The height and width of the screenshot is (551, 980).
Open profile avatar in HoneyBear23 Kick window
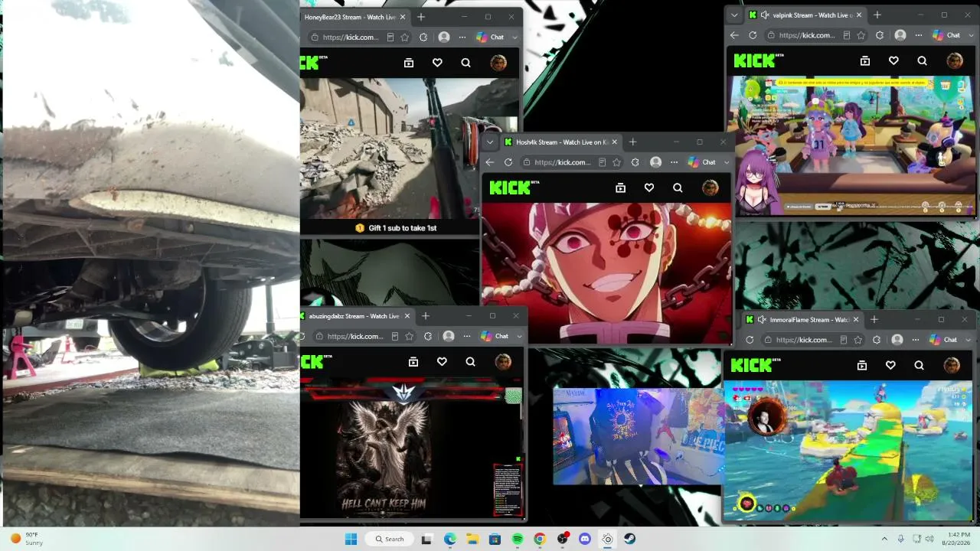pos(498,63)
